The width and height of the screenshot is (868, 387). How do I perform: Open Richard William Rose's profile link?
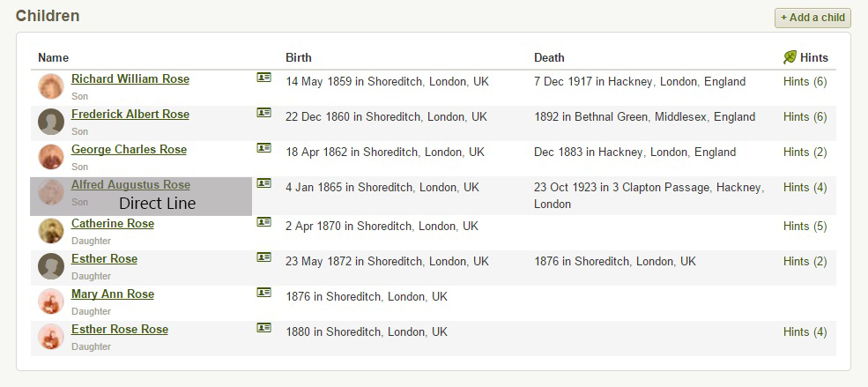130,79
